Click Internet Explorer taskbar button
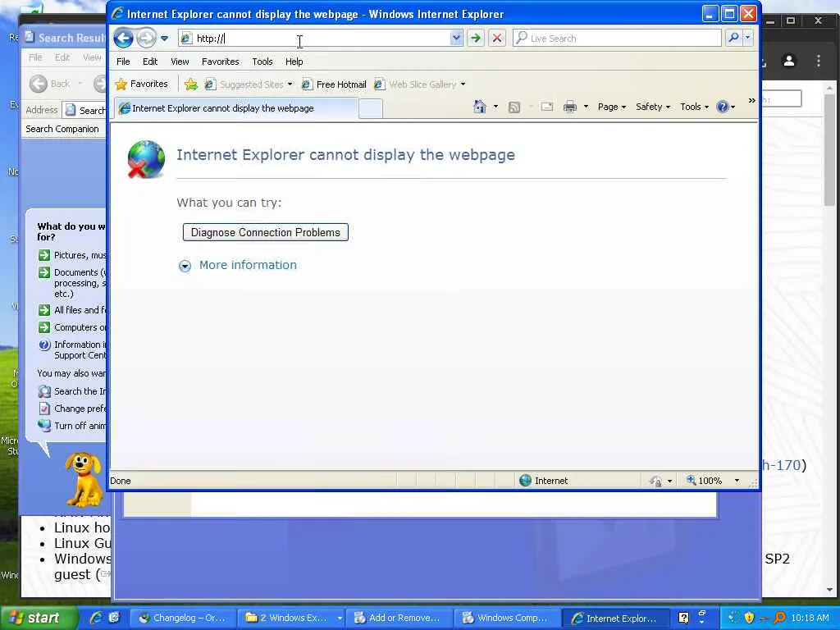 pos(615,619)
